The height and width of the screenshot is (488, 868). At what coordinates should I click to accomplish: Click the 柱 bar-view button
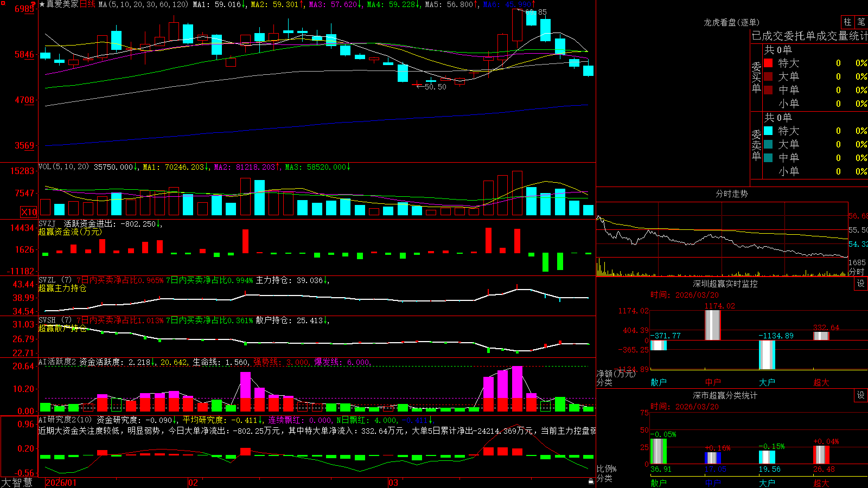[847, 22]
